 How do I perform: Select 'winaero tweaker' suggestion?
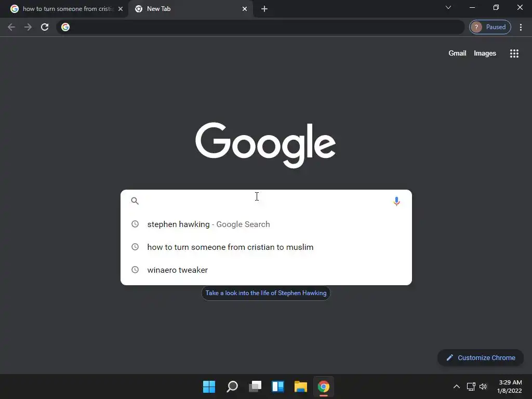point(266,270)
